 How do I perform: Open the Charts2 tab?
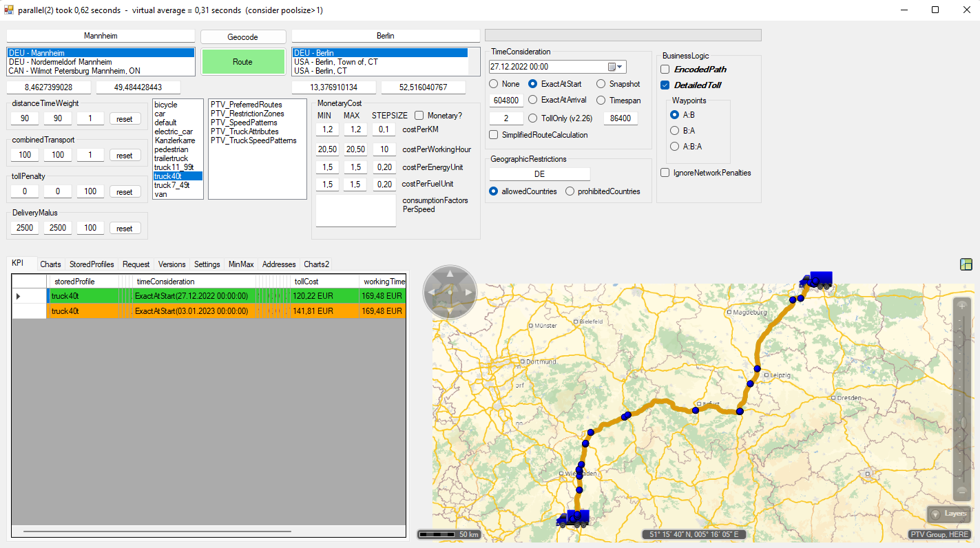316,264
